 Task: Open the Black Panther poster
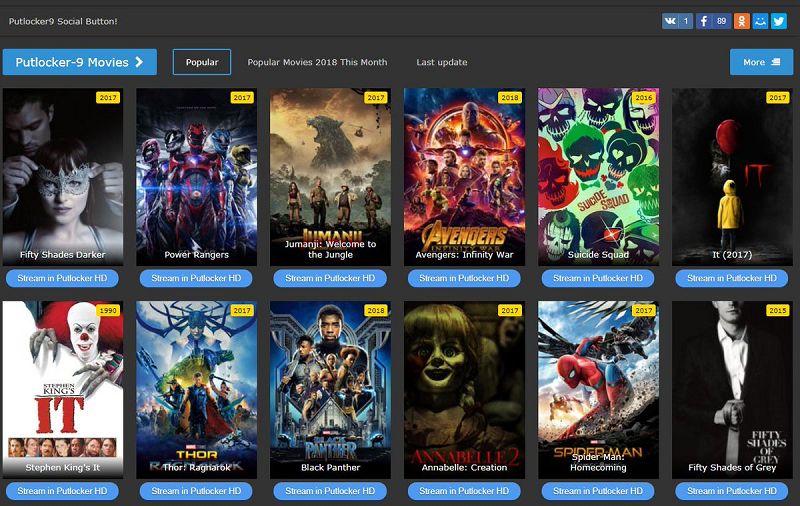tap(330, 390)
